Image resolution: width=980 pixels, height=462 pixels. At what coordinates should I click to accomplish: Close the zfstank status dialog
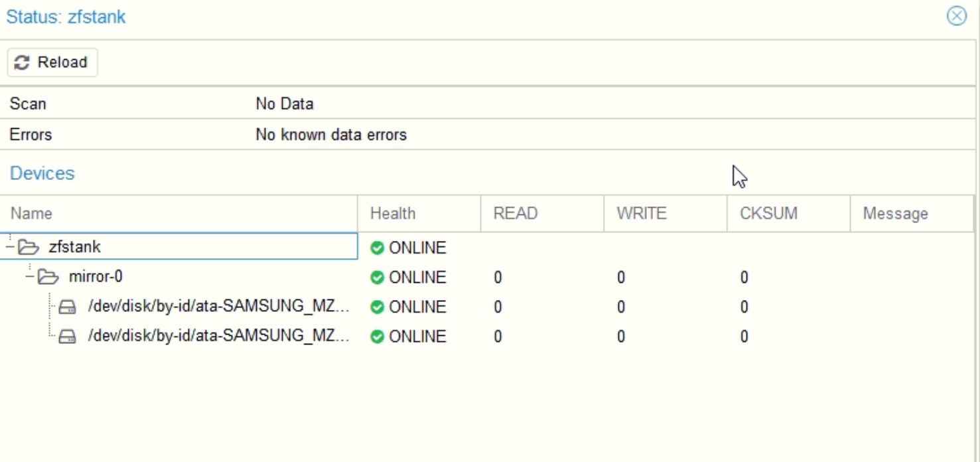pos(956,17)
